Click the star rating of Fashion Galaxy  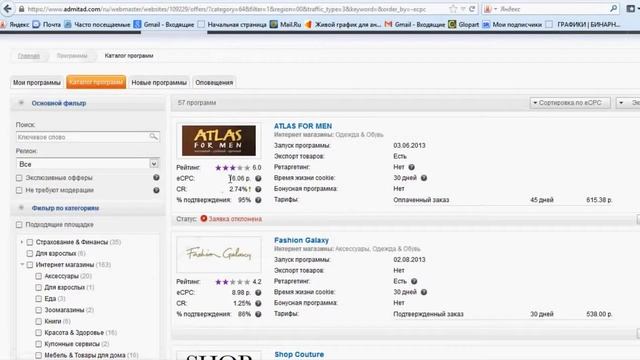click(x=232, y=282)
